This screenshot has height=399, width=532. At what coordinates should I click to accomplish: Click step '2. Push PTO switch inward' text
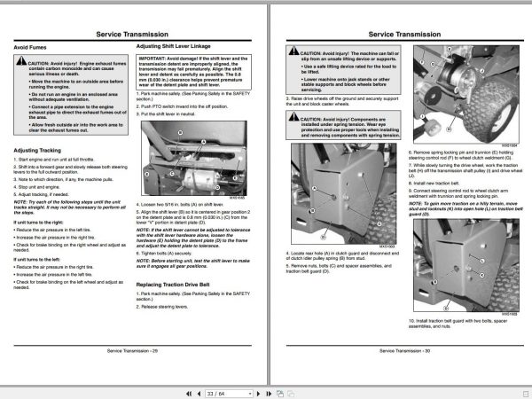pos(182,106)
